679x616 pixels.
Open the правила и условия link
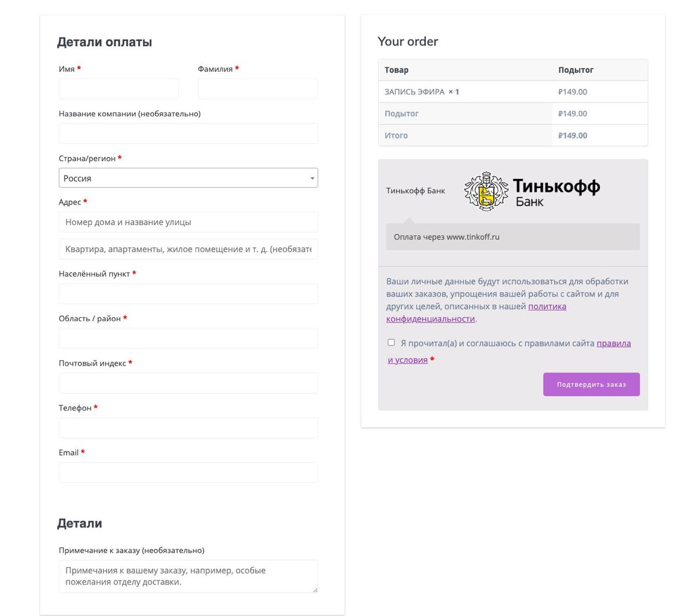click(x=509, y=351)
